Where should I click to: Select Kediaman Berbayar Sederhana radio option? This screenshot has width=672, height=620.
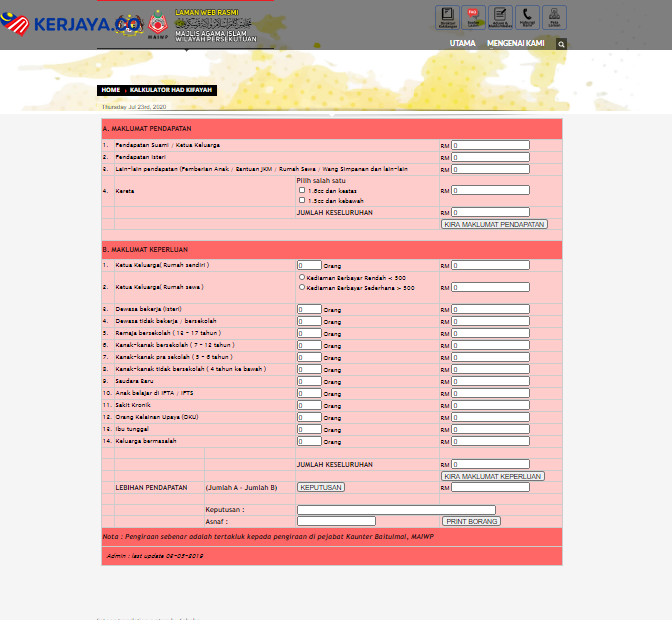click(302, 287)
